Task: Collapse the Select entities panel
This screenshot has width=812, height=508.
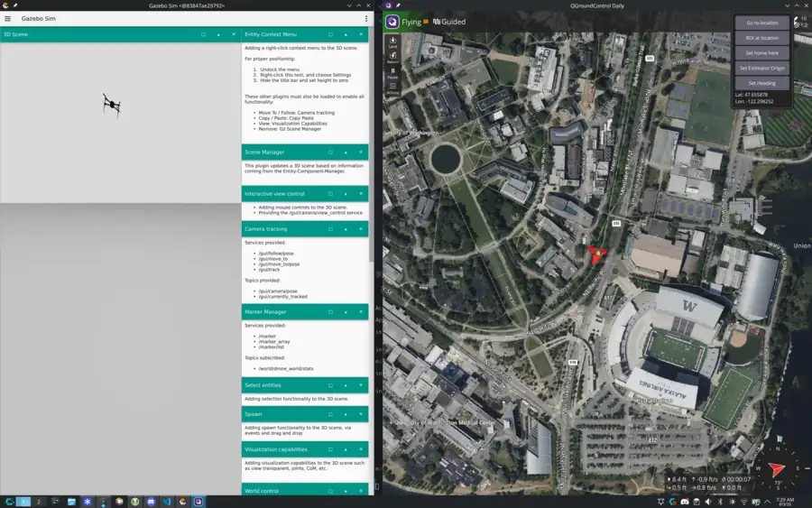Action: coord(346,385)
